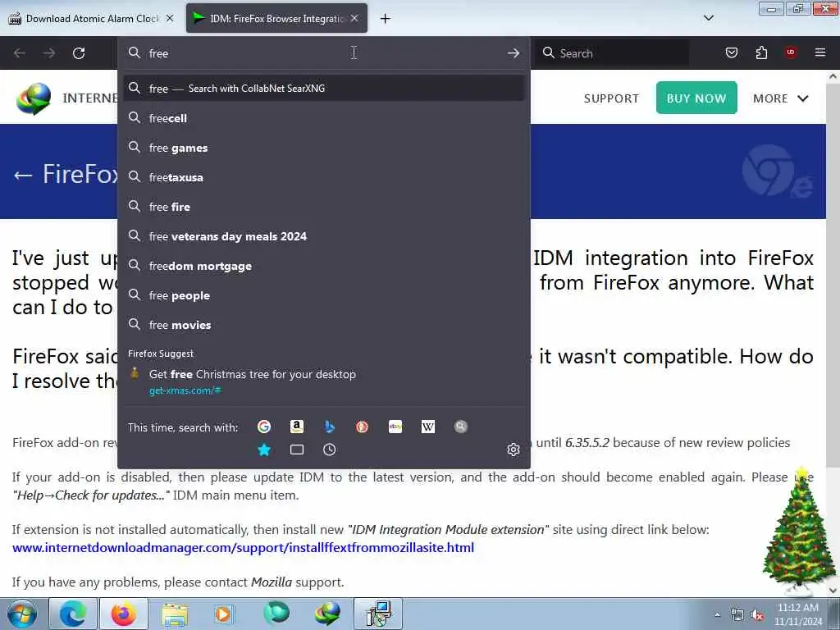This screenshot has width=840, height=630.
Task: Click the muted volume tray icon
Action: point(757,615)
